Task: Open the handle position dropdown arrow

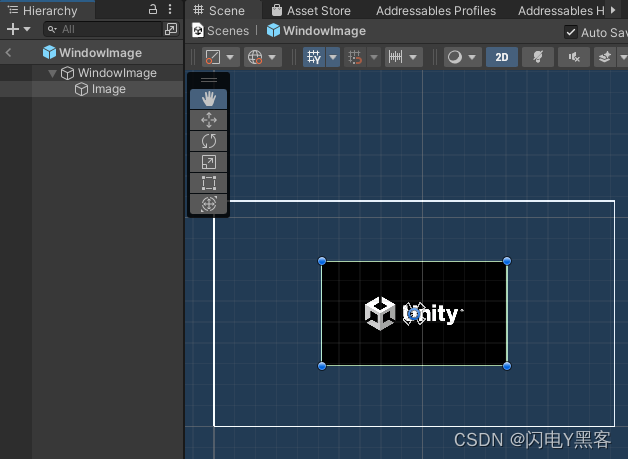Action: click(x=230, y=57)
